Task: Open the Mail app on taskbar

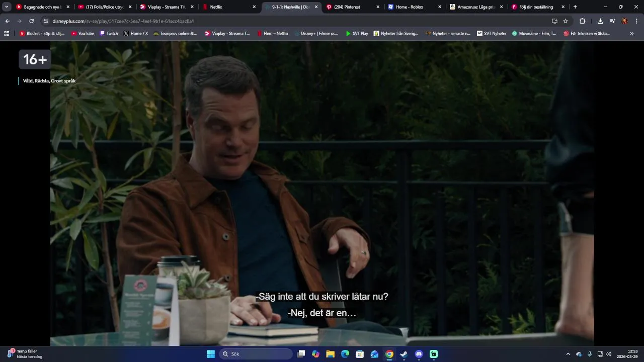Action: 374,354
